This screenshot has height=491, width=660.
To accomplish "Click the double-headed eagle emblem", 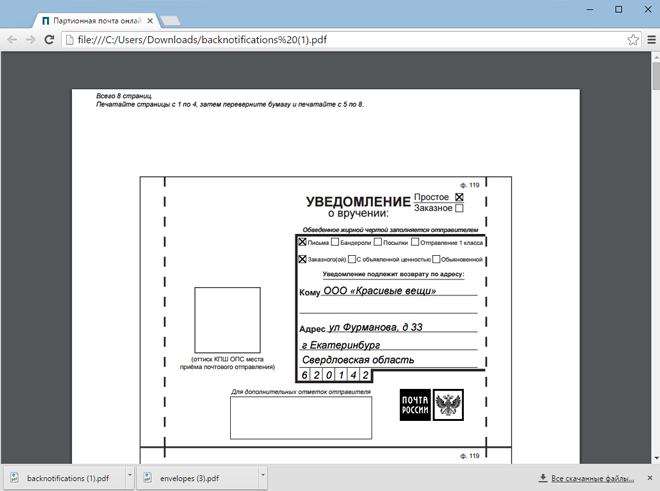I will pos(448,405).
